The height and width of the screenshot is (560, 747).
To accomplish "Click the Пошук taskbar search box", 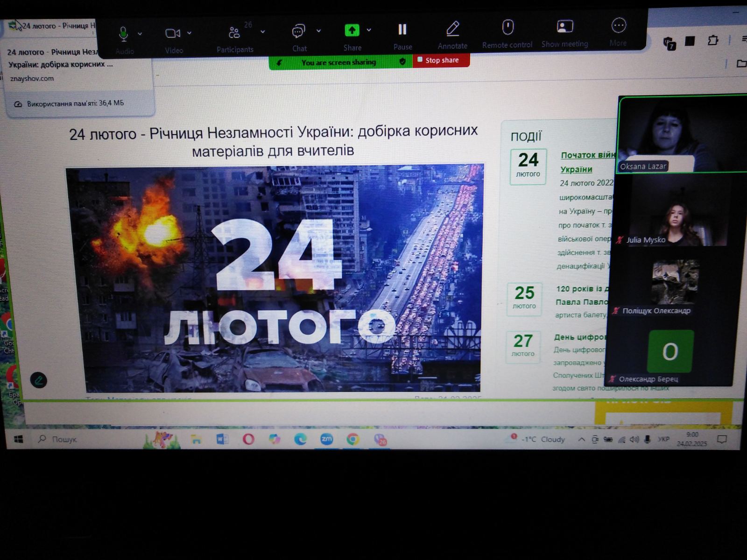I will click(x=64, y=439).
